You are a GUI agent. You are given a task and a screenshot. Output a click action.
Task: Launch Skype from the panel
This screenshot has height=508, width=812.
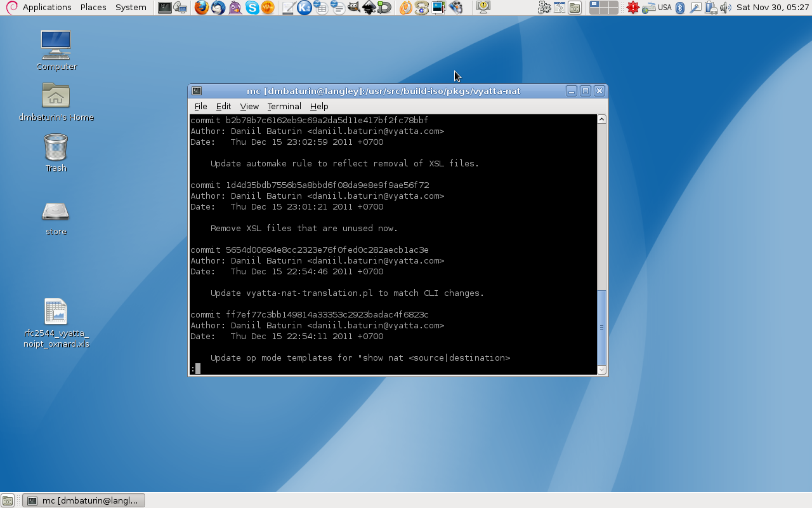point(252,8)
